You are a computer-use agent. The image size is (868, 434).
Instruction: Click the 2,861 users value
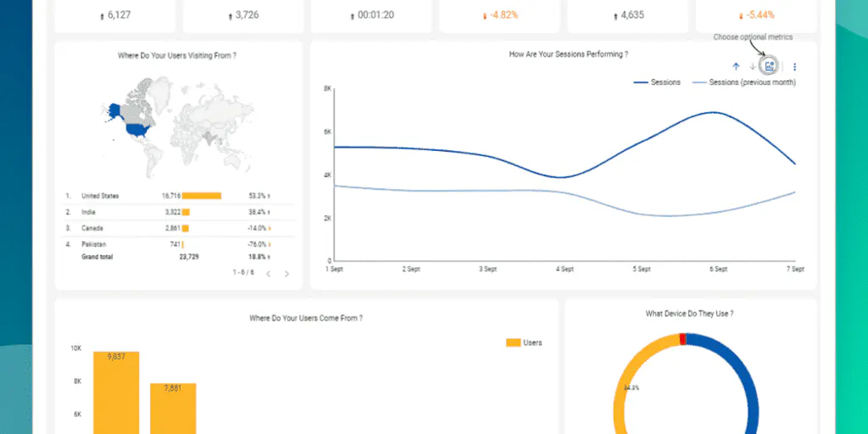(x=173, y=228)
